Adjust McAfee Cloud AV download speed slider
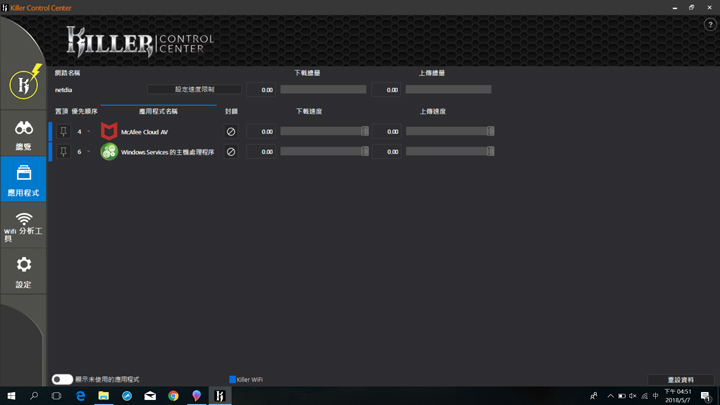The image size is (720, 405). 365,131
